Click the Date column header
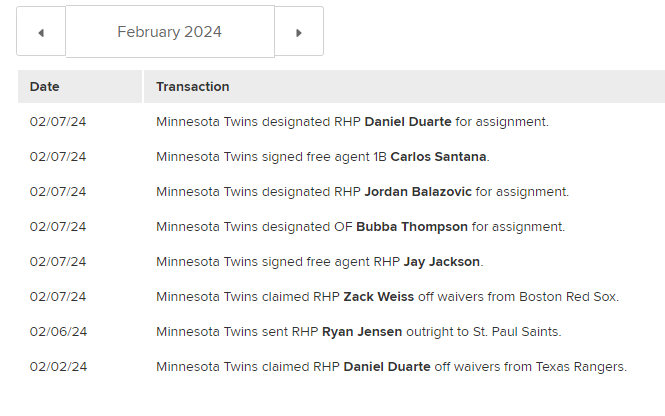Screen dimensions: 665x416 tap(45, 87)
